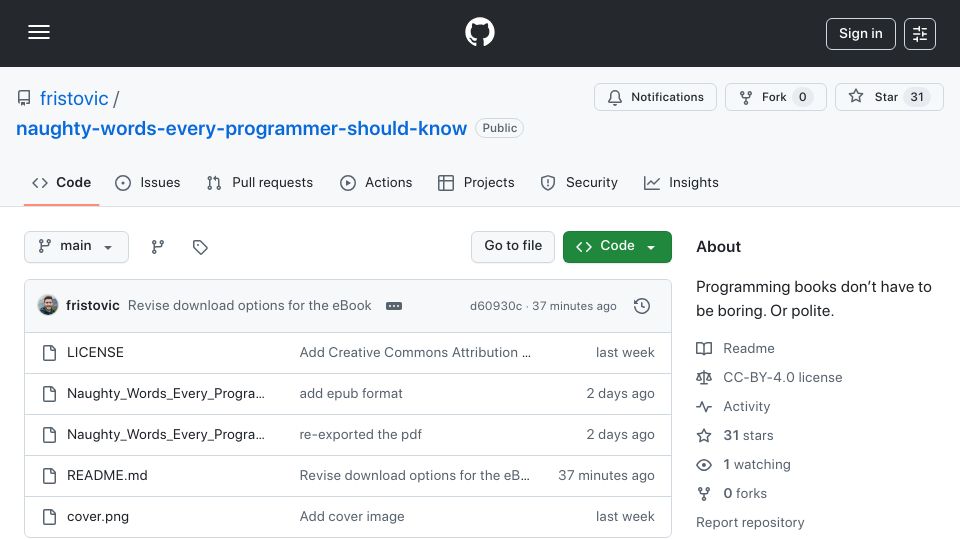Open the Activity link in About
960x540 pixels.
click(x=746, y=407)
